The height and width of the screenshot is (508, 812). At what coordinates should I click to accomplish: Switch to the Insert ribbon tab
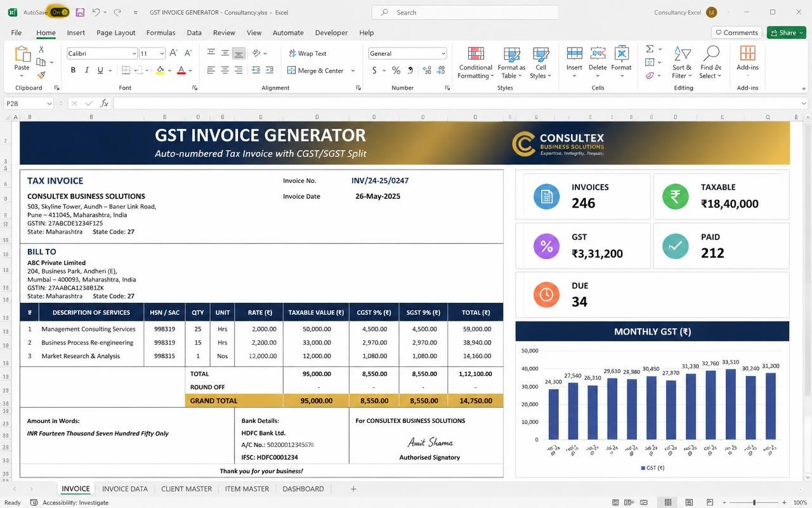click(75, 32)
